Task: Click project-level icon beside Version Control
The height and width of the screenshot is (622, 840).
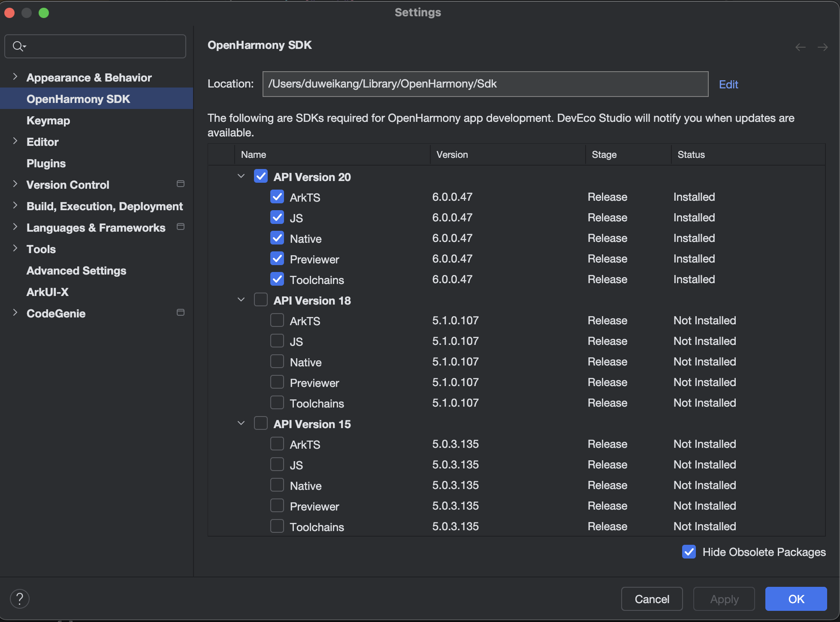Action: coord(181,184)
